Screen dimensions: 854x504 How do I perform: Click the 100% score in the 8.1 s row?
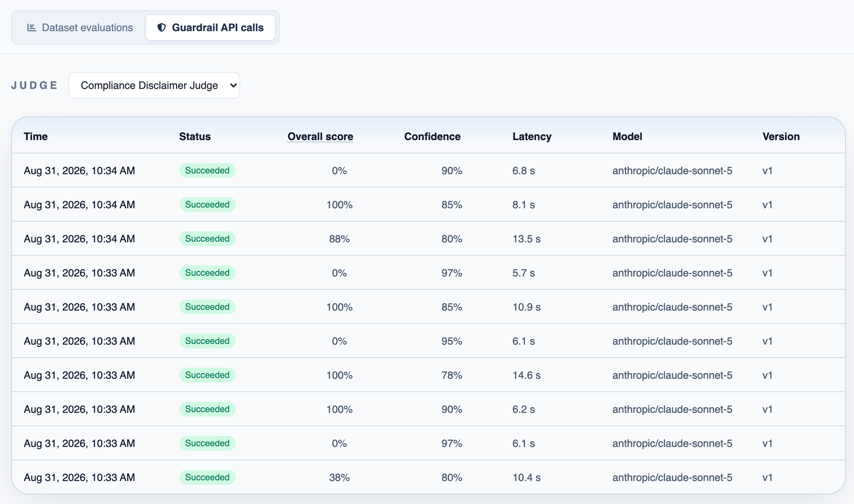click(339, 205)
